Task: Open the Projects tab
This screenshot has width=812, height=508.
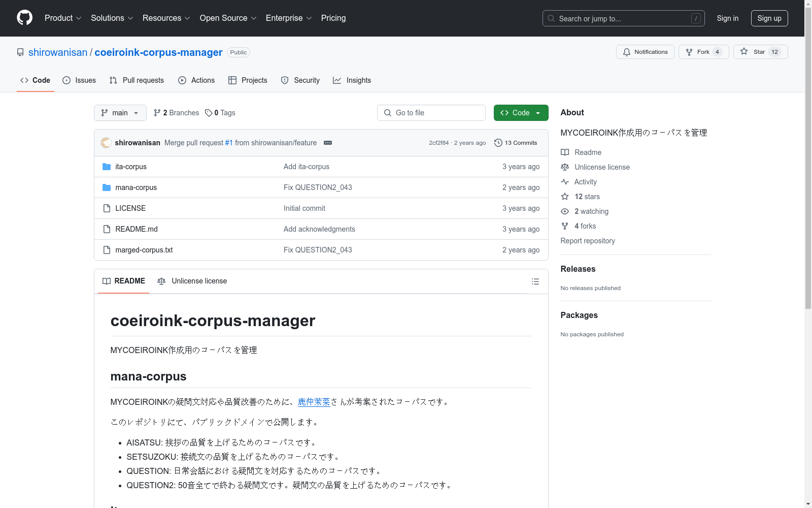Action: point(248,80)
